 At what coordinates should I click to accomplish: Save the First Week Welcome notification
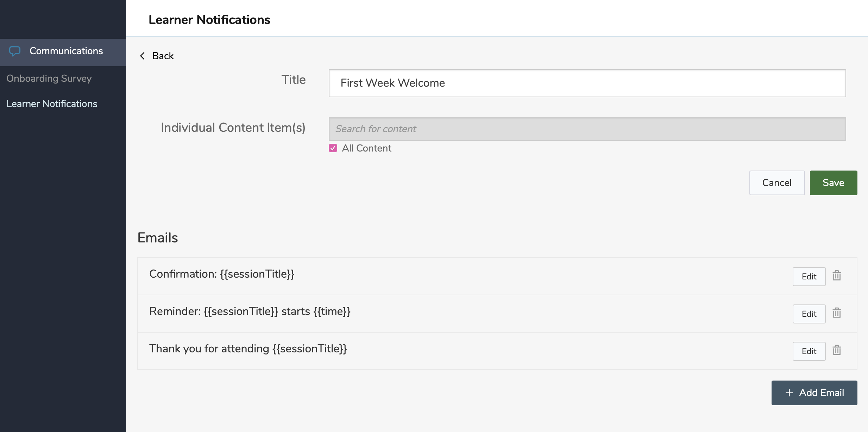(x=833, y=183)
